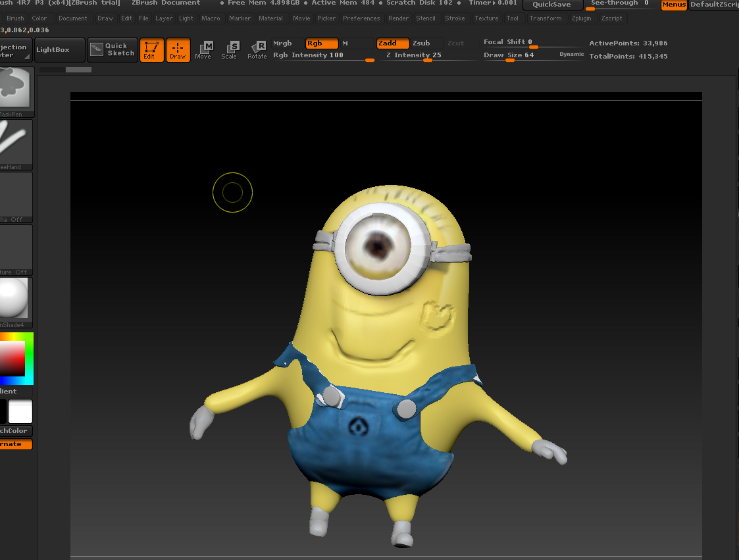
Task: Toggle the Alternate color button
Action: 16,444
